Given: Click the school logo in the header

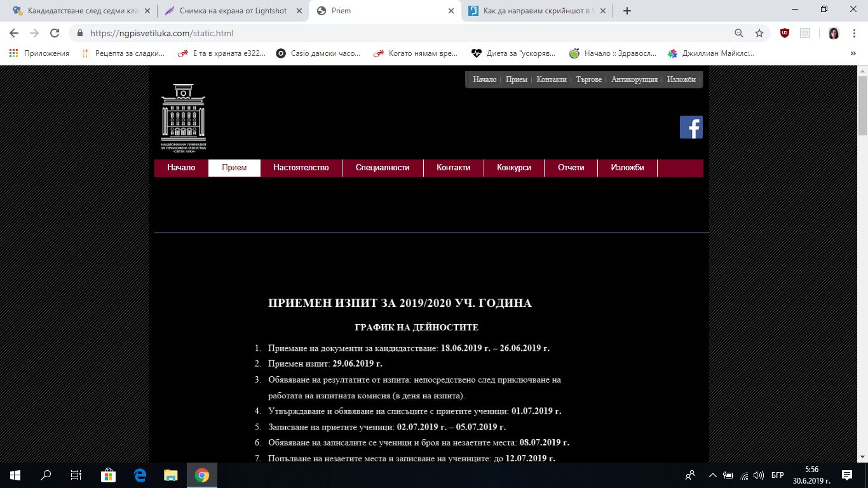Looking at the screenshot, I should point(183,117).
